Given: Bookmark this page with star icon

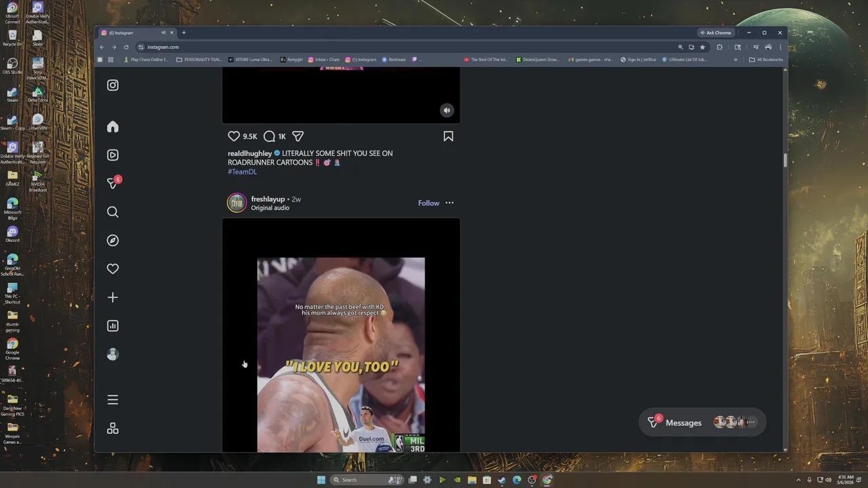Looking at the screenshot, I should coord(703,47).
